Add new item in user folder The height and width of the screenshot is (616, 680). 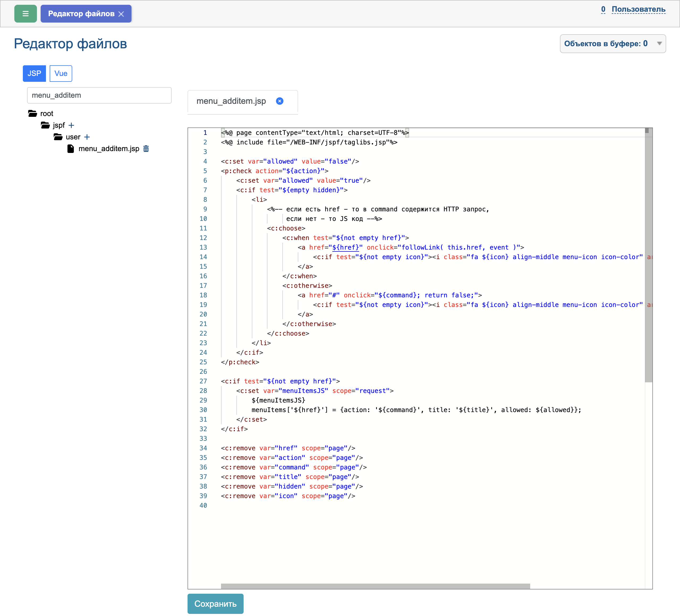(87, 137)
